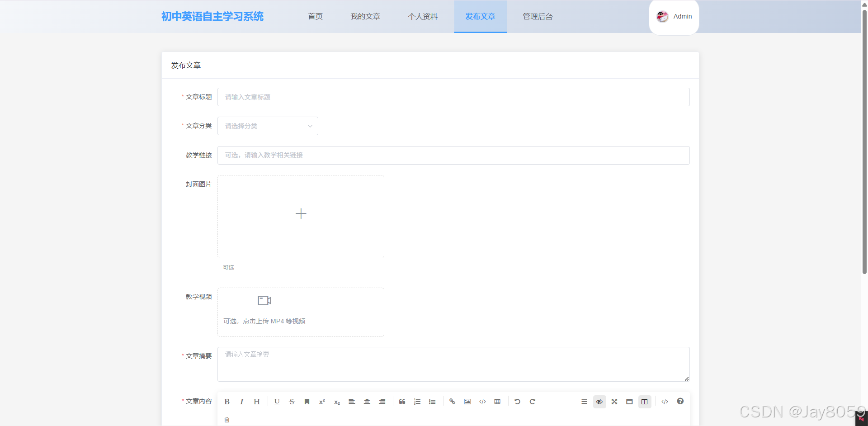This screenshot has height=426, width=868.
Task: Insert an ordered numbered list
Action: click(417, 402)
